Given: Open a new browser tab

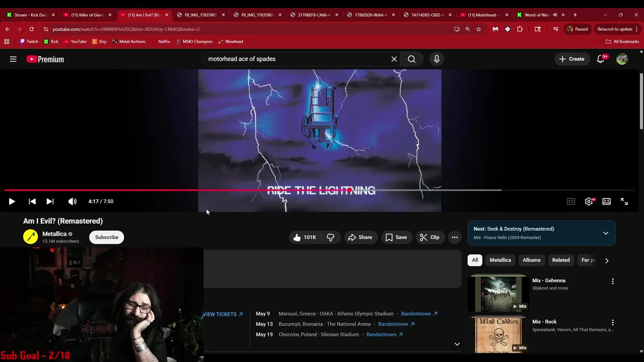Looking at the screenshot, I should (575, 15).
